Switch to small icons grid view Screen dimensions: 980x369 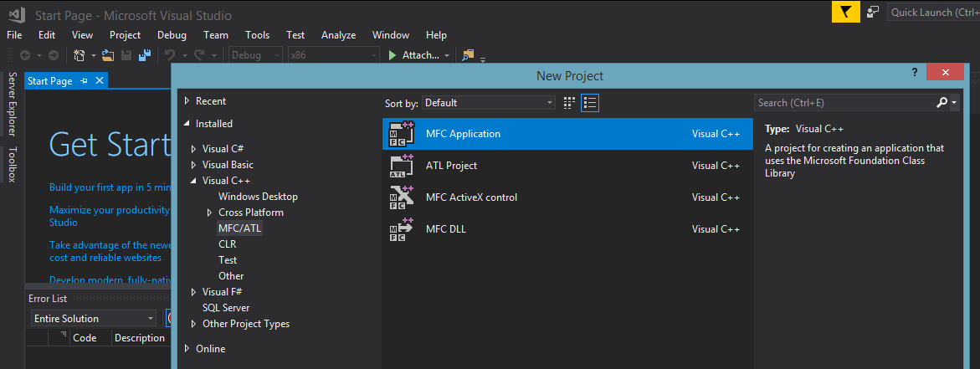(x=569, y=103)
